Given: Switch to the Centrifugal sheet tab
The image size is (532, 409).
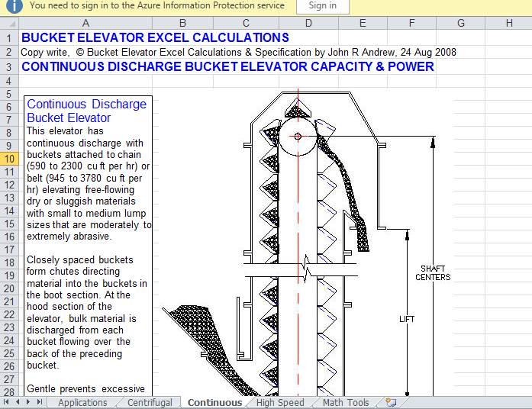Looking at the screenshot, I should click(150, 402).
